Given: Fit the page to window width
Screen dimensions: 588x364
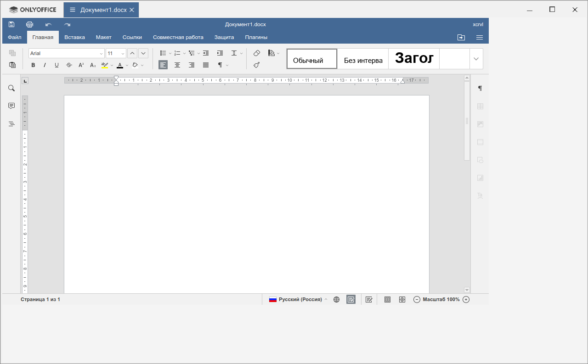Looking at the screenshot, I should (x=402, y=299).
